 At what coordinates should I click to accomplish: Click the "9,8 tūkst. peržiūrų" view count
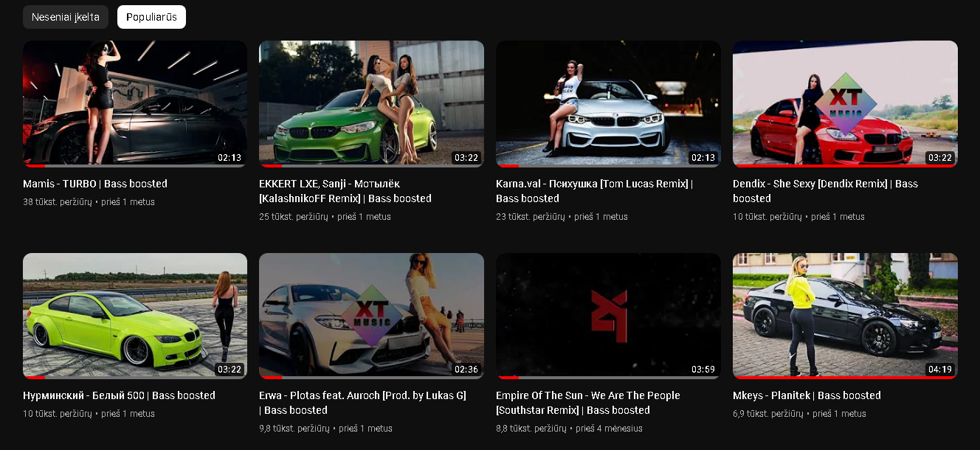(x=294, y=429)
